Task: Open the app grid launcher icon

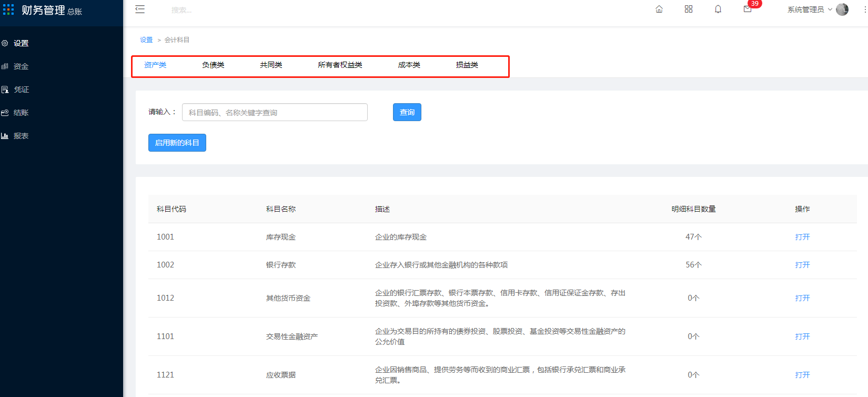Action: (x=8, y=9)
